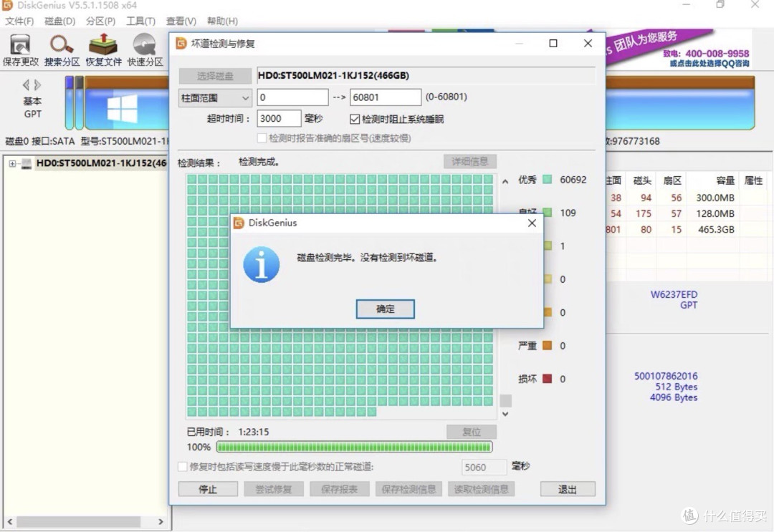Close the bad sector detection window
774x532 pixels.
(588, 44)
